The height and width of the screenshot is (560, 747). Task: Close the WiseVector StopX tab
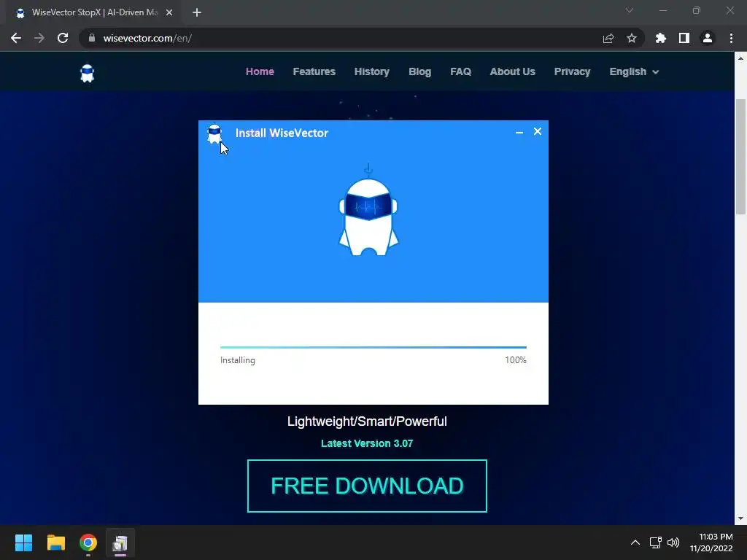(x=169, y=13)
